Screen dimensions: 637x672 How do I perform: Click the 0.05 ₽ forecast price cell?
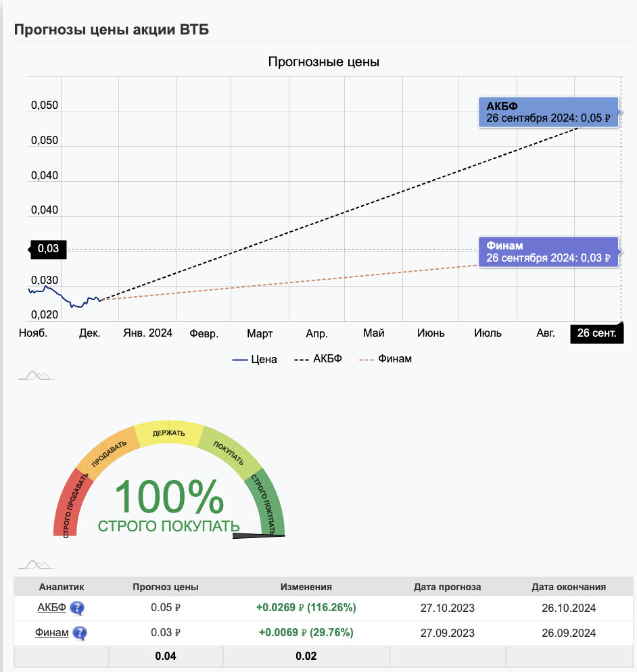pyautogui.click(x=166, y=608)
